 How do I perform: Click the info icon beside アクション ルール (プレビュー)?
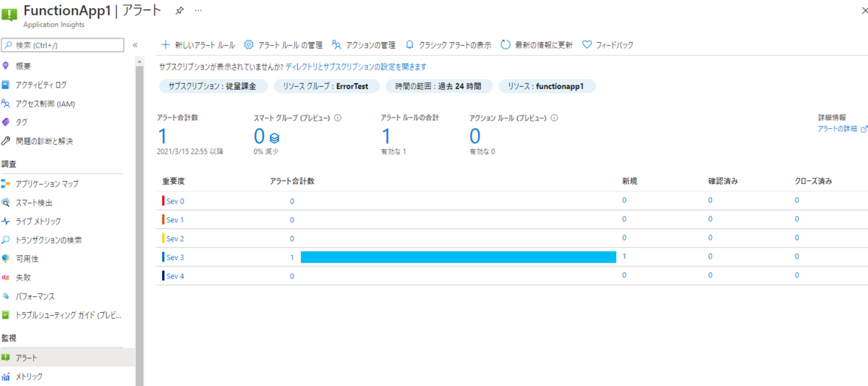tap(554, 117)
